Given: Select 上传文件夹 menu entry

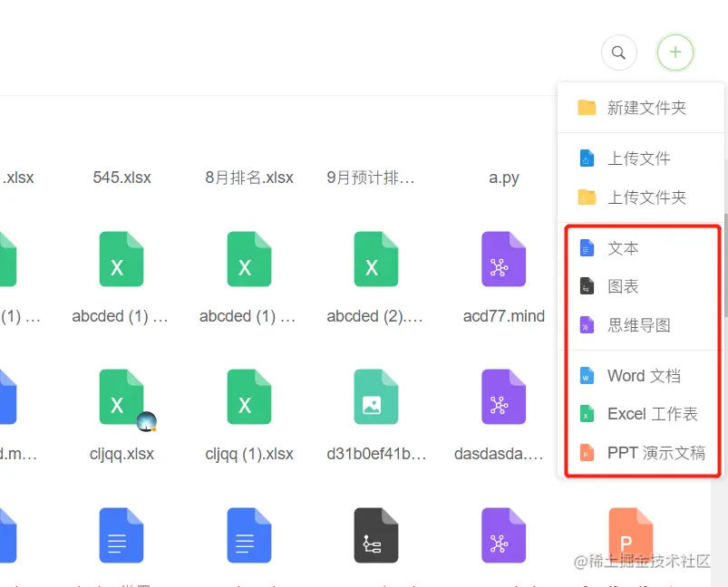Looking at the screenshot, I should click(641, 197).
